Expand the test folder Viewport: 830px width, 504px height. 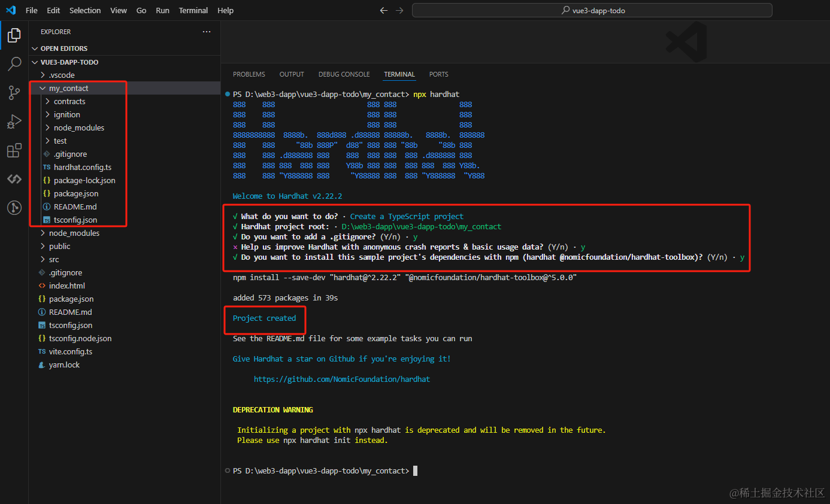click(x=125, y=141)
